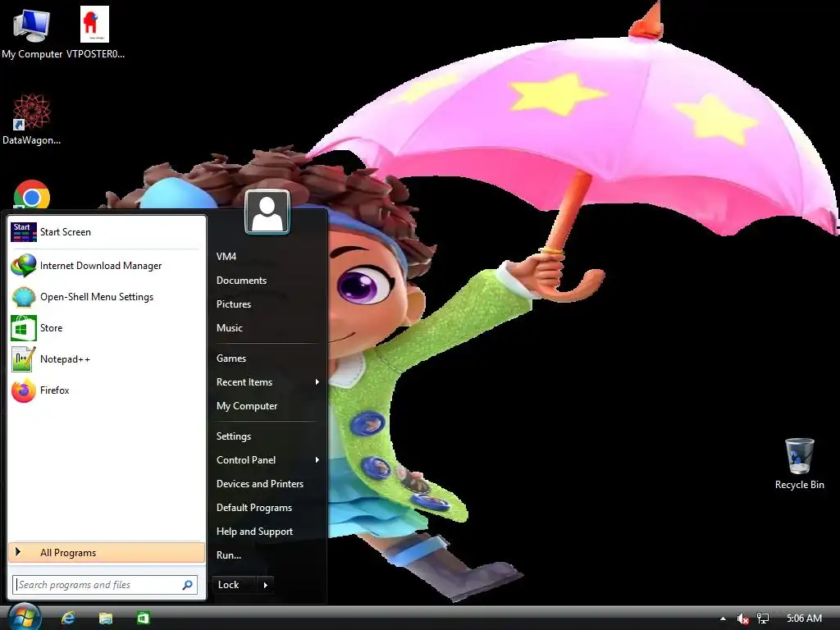Click the network tray icon
The height and width of the screenshot is (630, 840).
(763, 619)
